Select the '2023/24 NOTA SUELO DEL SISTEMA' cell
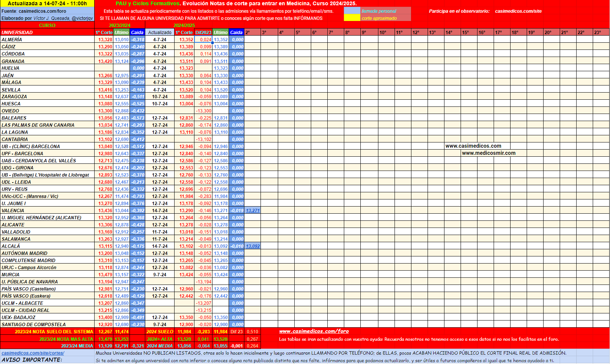The width and height of the screenshot is (610, 364). click(47, 332)
